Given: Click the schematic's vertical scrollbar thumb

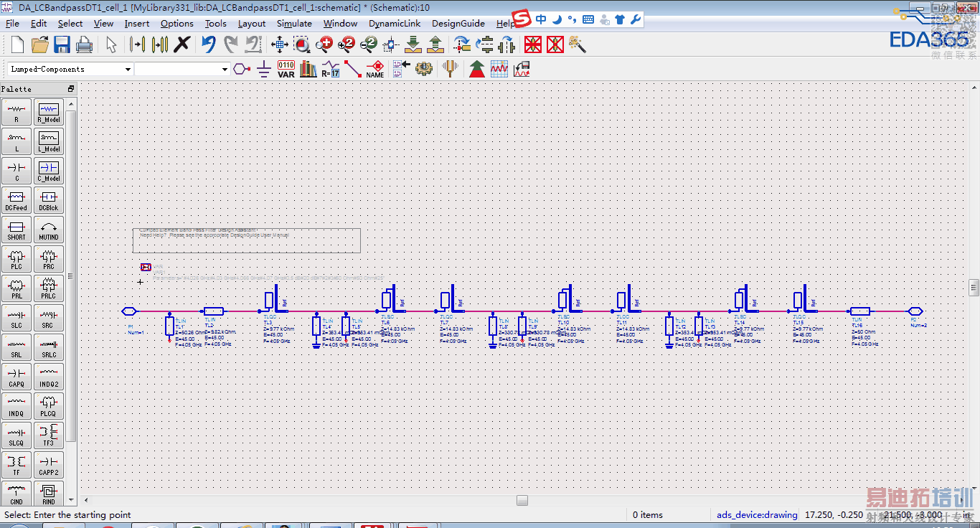Looking at the screenshot, I should [x=974, y=287].
